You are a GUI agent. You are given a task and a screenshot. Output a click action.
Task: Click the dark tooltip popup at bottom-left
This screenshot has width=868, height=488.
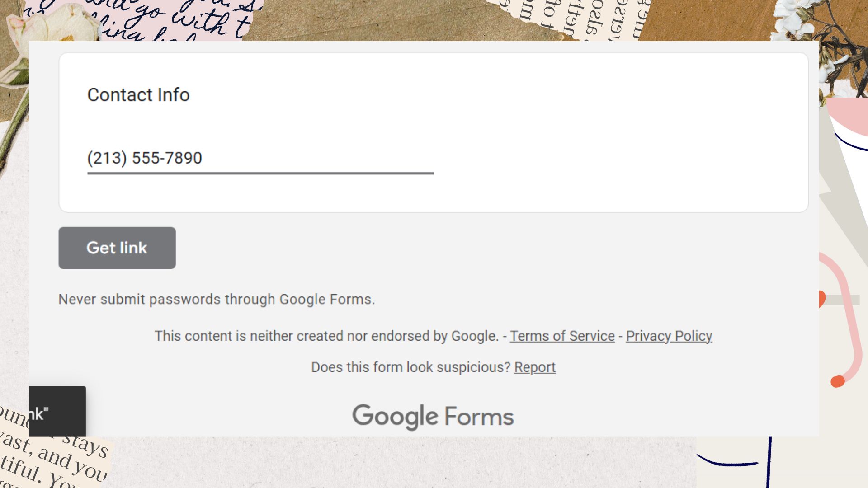[x=57, y=411]
